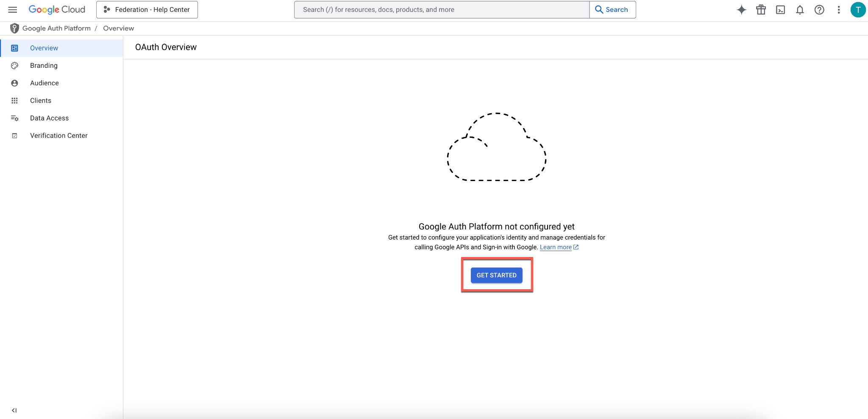This screenshot has height=419, width=868.
Task: Open the help menu
Action: point(819,9)
